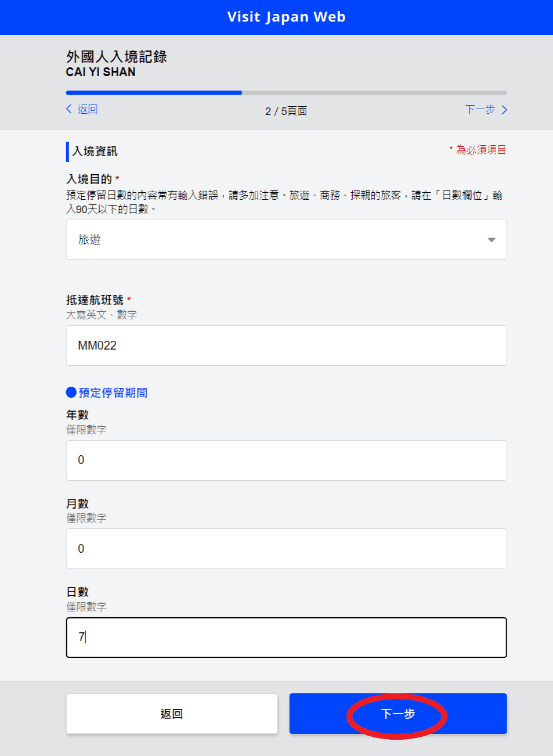
Task: Click the 日數 input field containing 7
Action: click(286, 638)
